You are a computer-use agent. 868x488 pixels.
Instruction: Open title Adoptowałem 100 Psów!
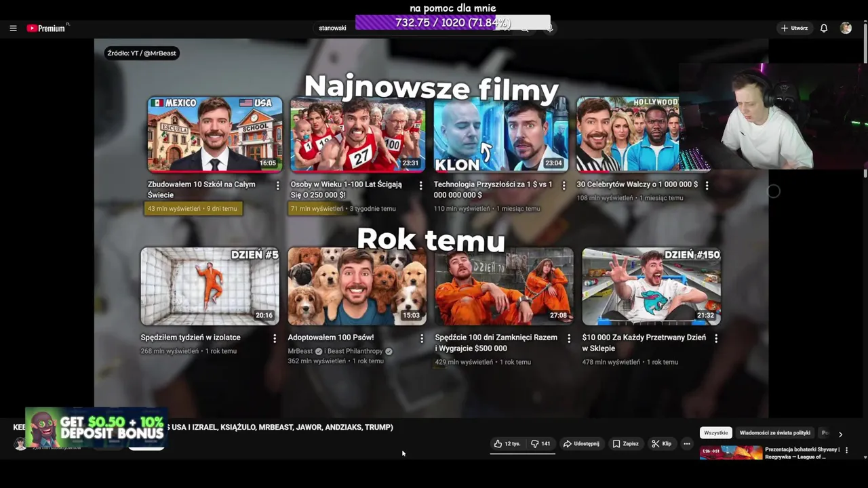[x=331, y=337]
